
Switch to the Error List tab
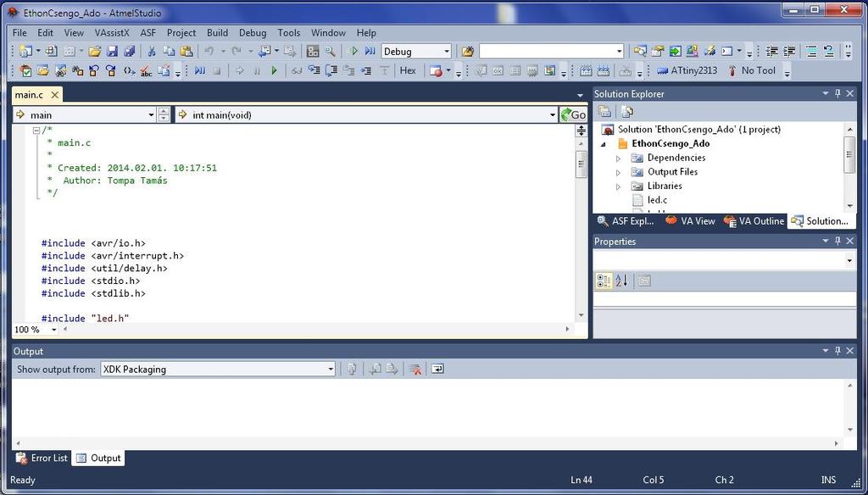42,458
